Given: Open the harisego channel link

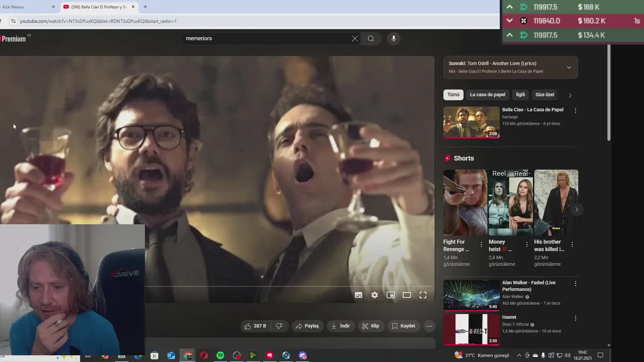Looking at the screenshot, I should click(510, 117).
